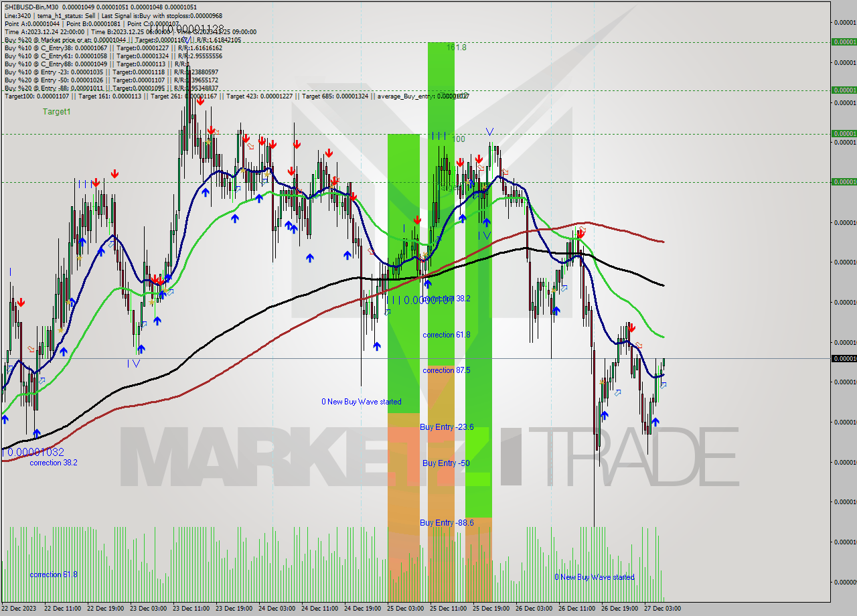Select the 'Buy Entry -50' label
Viewport: 857px width, 616px height.
[446, 463]
